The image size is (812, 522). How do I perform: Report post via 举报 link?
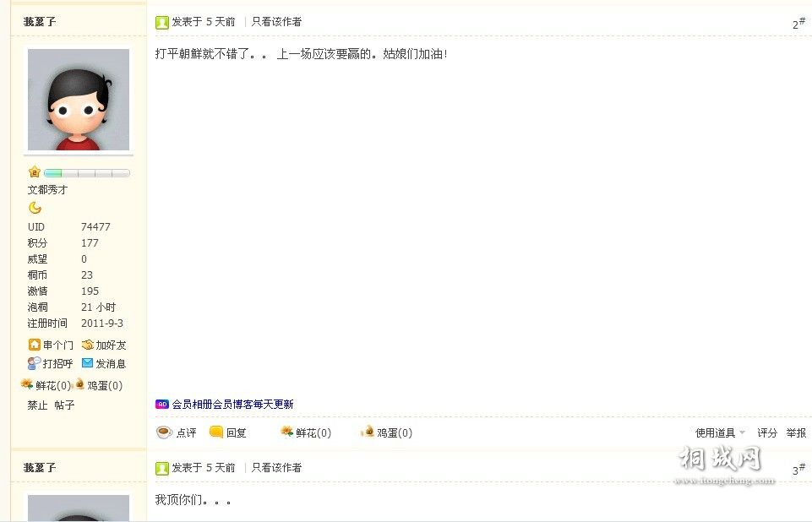pyautogui.click(x=796, y=432)
